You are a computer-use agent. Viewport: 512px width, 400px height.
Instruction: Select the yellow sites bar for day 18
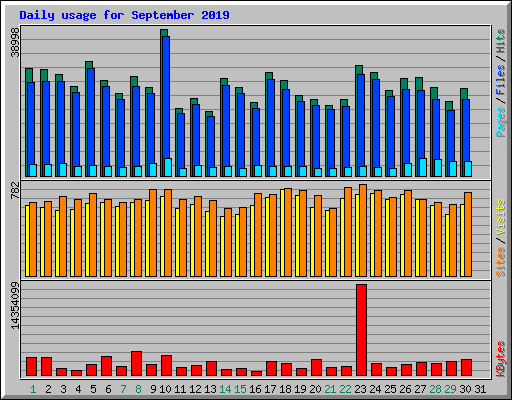[x=282, y=233]
